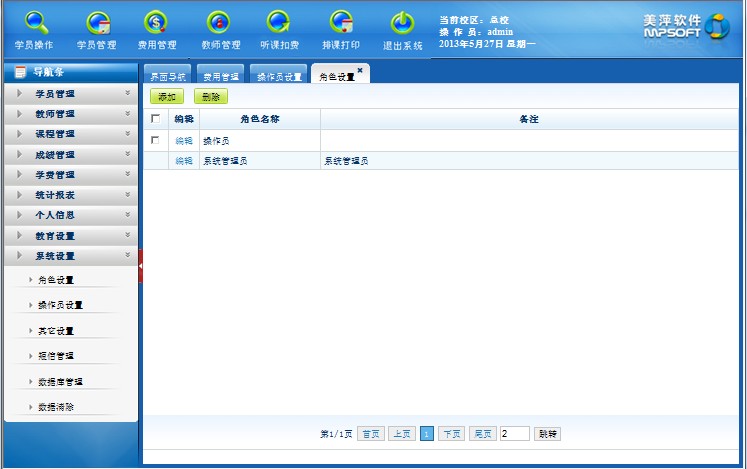Open 费用管理 from the top toolbar
The height and width of the screenshot is (469, 747).
(x=156, y=23)
